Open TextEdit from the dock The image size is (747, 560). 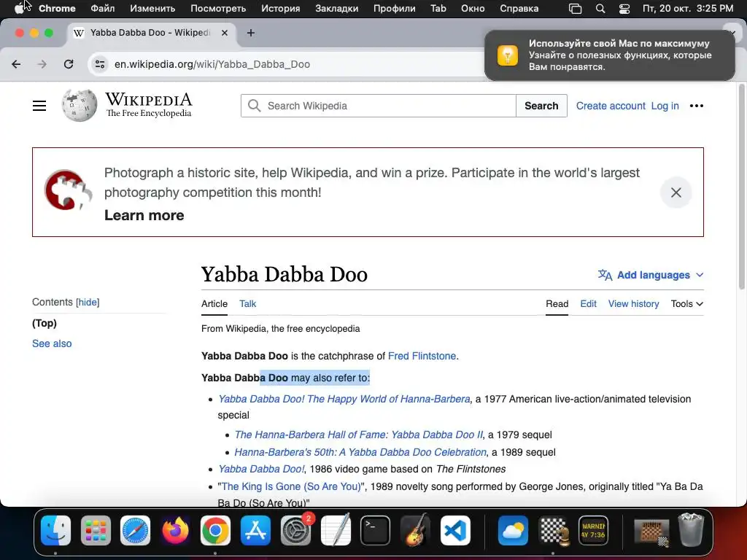click(336, 531)
